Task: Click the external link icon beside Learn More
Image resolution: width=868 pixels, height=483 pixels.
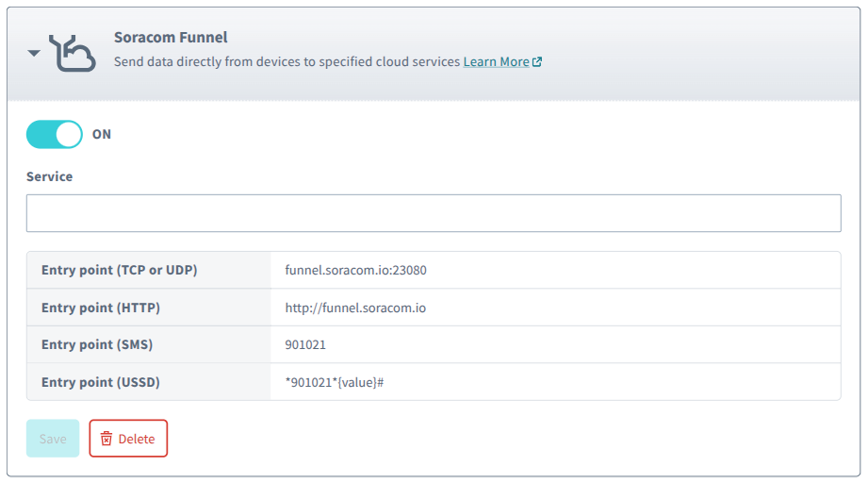Action: point(537,62)
